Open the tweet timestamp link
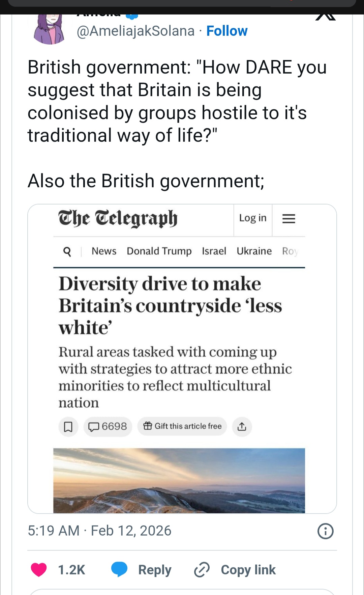The image size is (364, 595). point(99,531)
